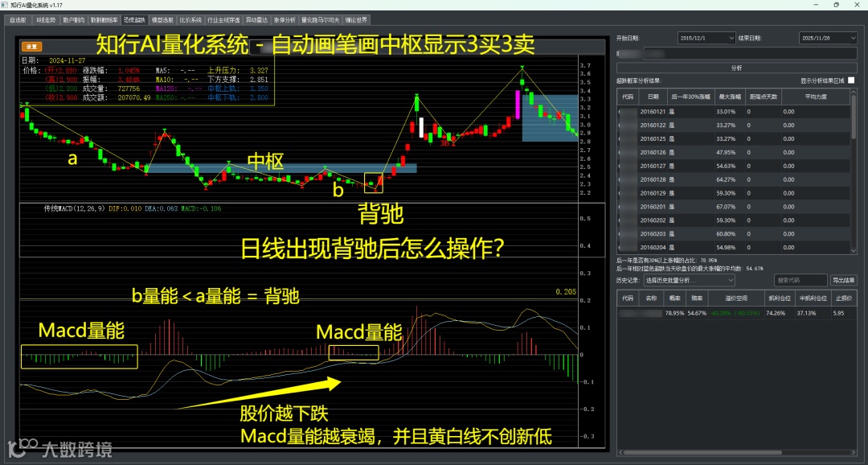Open the 开始日期 date dropdown

click(731, 39)
